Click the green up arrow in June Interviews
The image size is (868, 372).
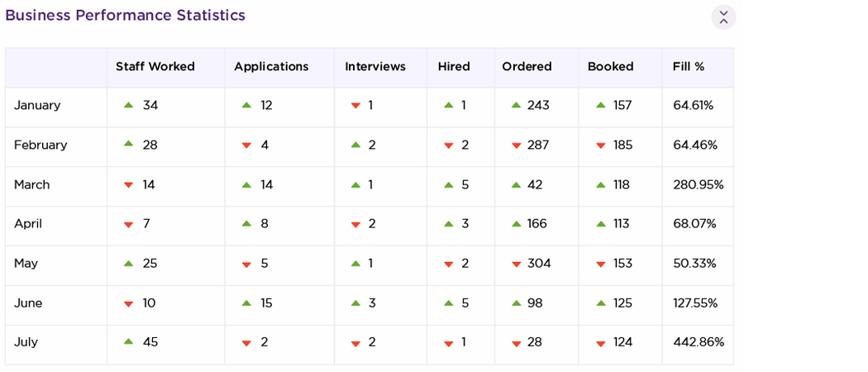point(356,303)
